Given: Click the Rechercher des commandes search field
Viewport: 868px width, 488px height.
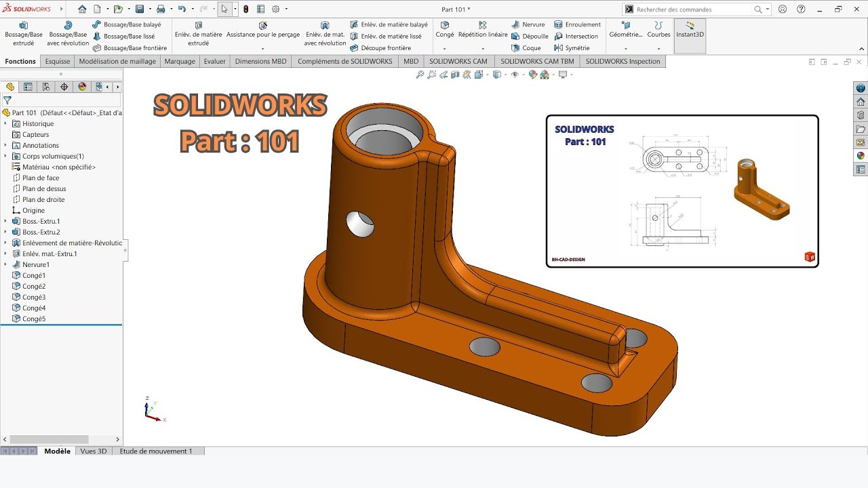Looking at the screenshot, I should coord(693,9).
